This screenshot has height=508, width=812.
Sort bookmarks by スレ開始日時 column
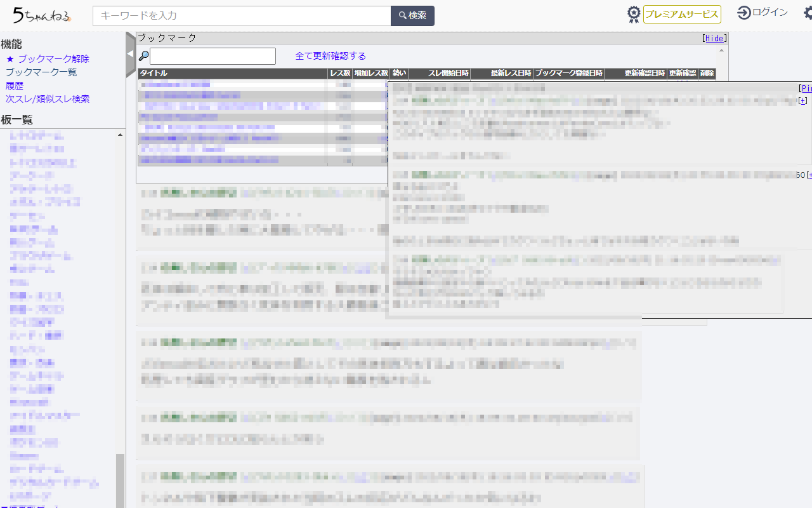(x=440, y=74)
